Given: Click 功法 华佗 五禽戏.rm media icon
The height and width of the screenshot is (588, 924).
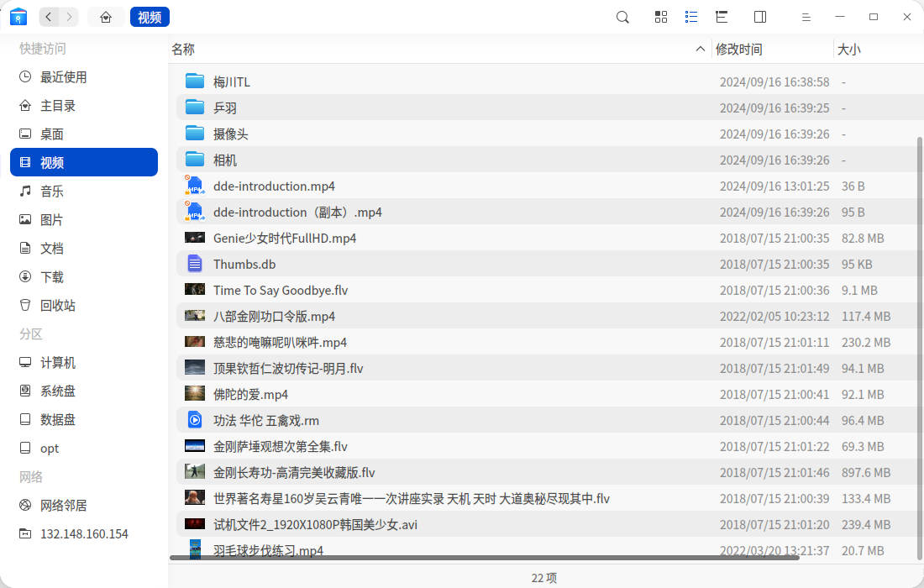Looking at the screenshot, I should click(x=195, y=419).
